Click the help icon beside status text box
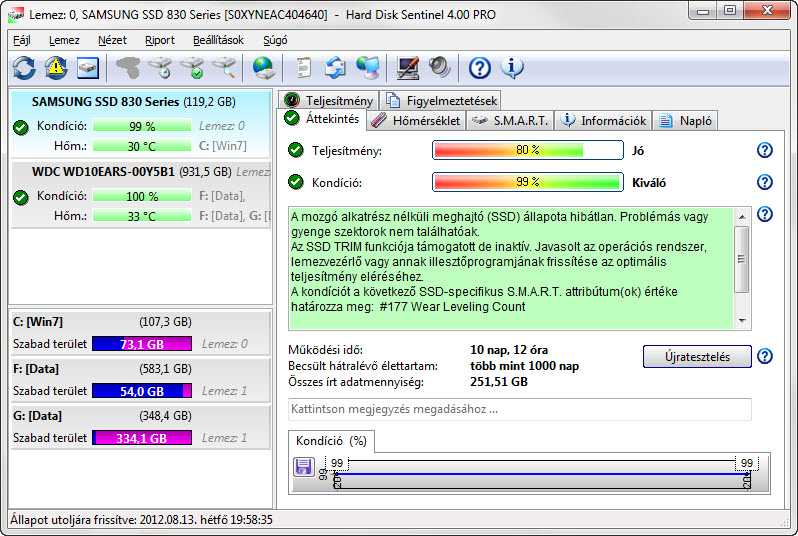 point(764,214)
